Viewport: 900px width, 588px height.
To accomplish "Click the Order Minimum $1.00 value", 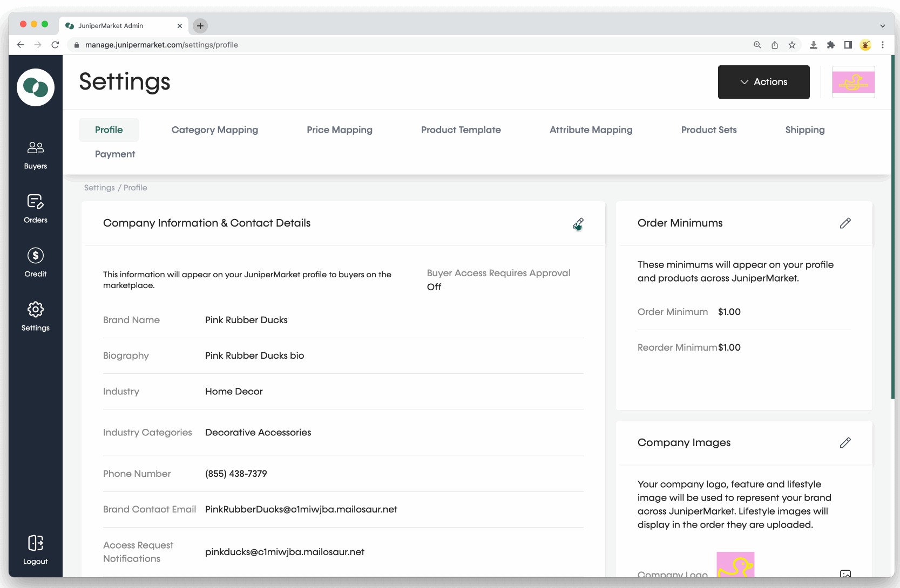I will click(x=729, y=312).
